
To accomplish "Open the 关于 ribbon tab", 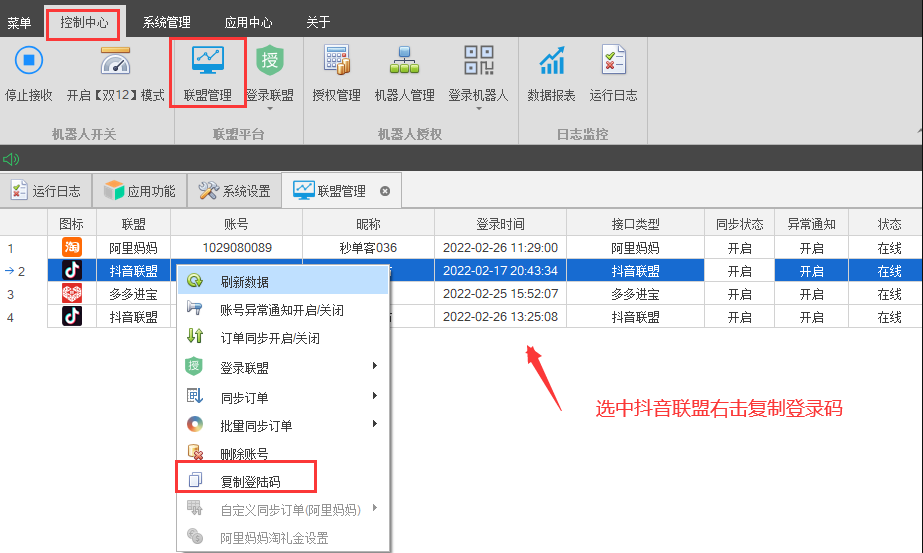I will [318, 22].
